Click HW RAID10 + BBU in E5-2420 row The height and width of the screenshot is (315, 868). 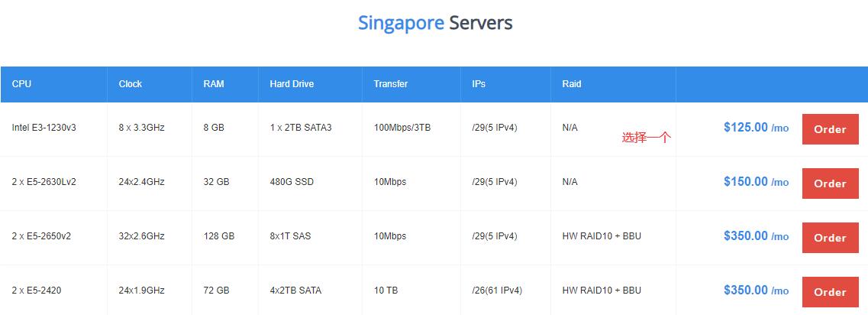[602, 291]
